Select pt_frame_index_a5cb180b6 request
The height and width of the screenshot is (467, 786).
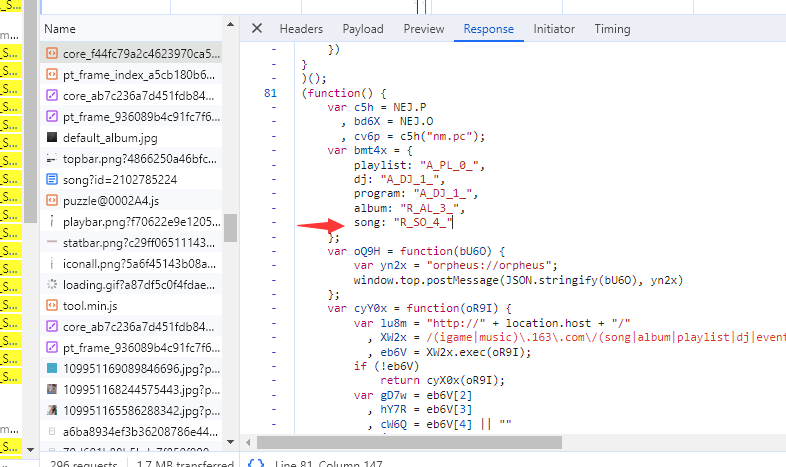[131, 75]
